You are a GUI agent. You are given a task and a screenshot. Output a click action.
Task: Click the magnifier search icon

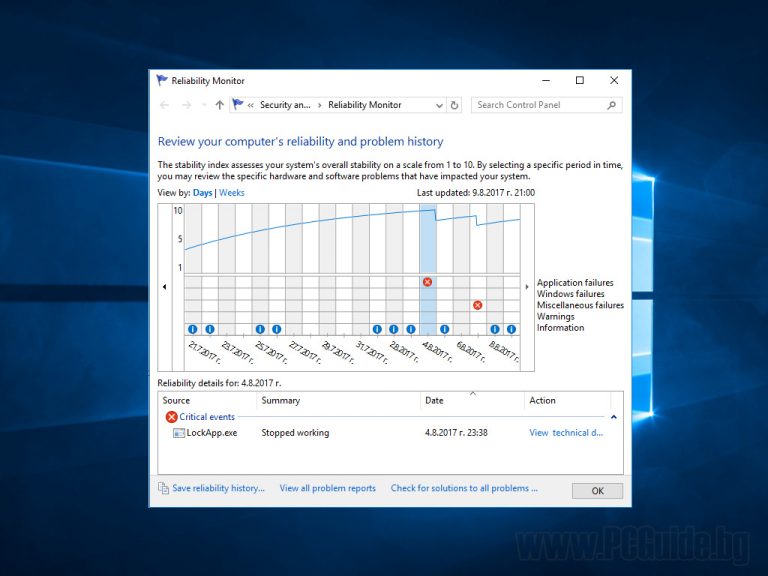pyautogui.click(x=611, y=105)
